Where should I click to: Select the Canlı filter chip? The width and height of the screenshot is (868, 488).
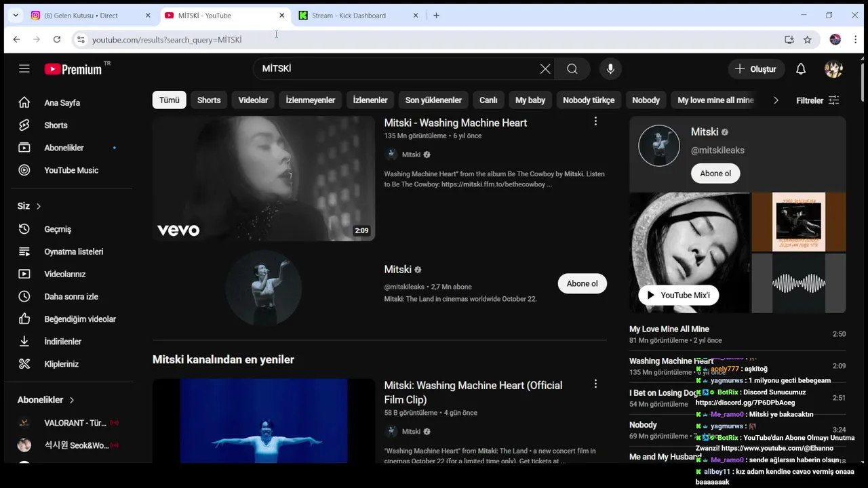tap(488, 100)
